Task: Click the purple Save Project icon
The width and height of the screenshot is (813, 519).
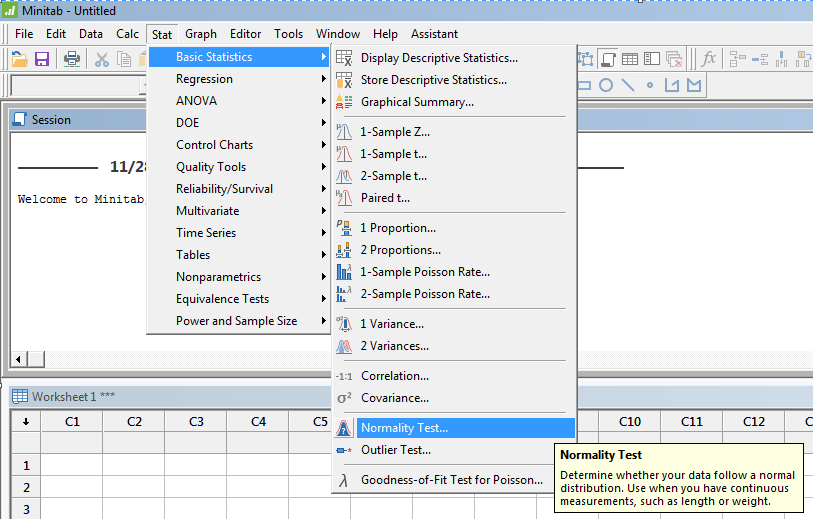Action: click(42, 59)
